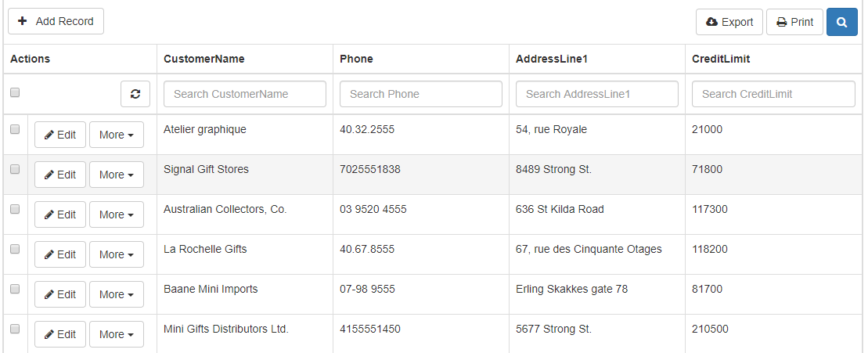
Task: Expand More menu for Mini Gifts Distributors
Action: tap(117, 334)
